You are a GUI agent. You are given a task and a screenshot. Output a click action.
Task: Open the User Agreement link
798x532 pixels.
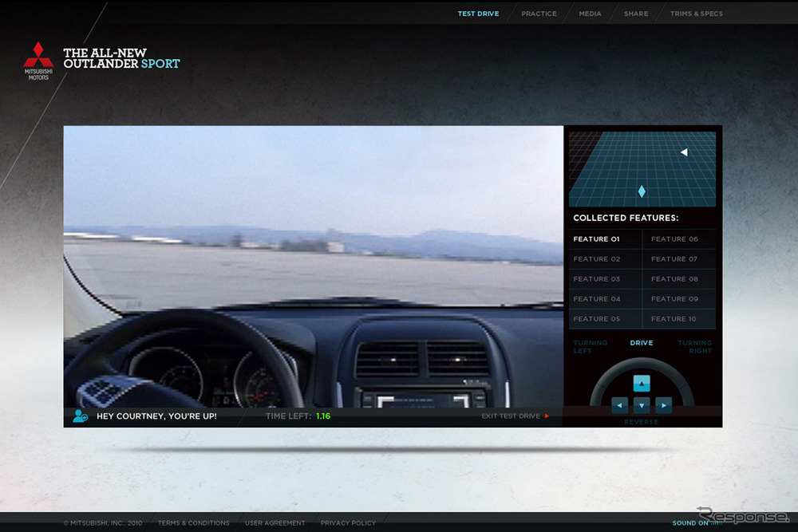pyautogui.click(x=275, y=523)
